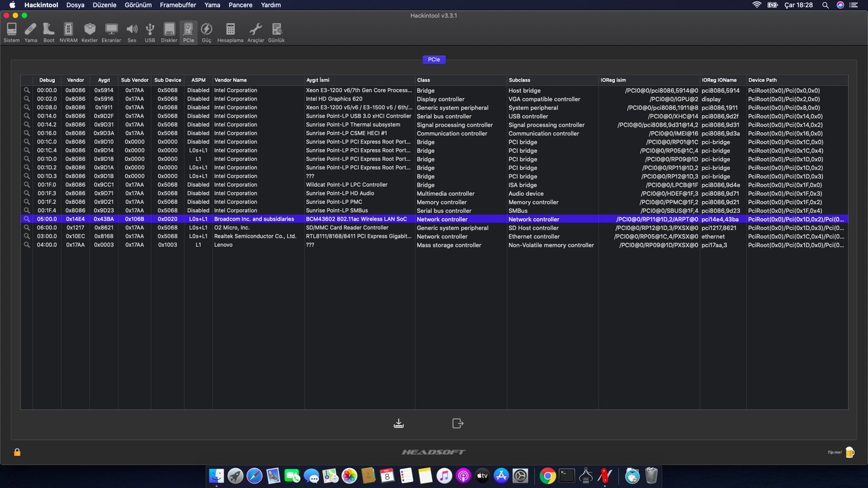This screenshot has width=868, height=488.
Task: Open the Yama patch tool
Action: click(31, 33)
